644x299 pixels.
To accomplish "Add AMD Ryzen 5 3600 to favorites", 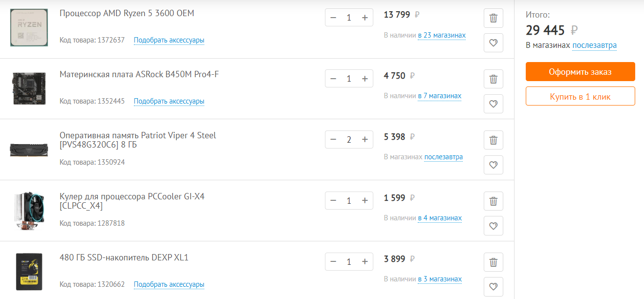I will click(x=493, y=43).
